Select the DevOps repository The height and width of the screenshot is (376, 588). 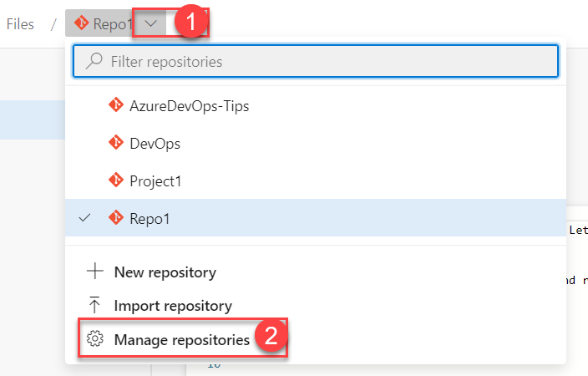click(316, 143)
